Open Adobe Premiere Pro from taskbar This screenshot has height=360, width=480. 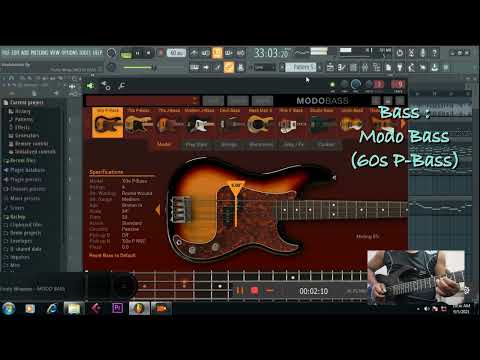tap(117, 308)
